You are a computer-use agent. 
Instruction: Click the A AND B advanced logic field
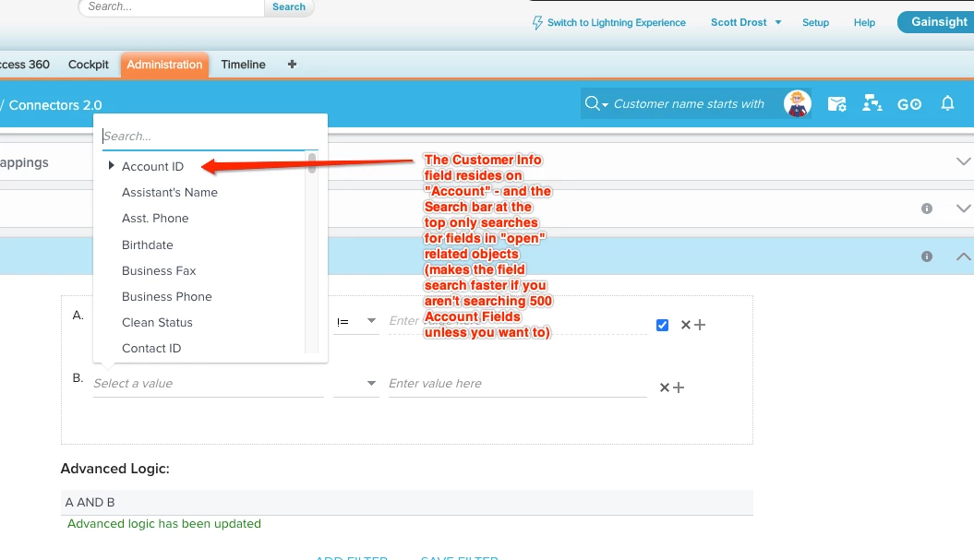(x=407, y=502)
